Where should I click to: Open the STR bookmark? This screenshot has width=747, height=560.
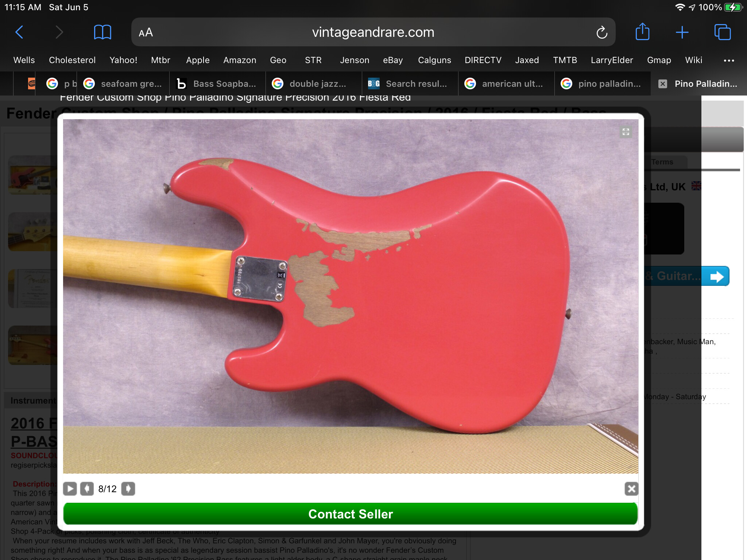(313, 60)
